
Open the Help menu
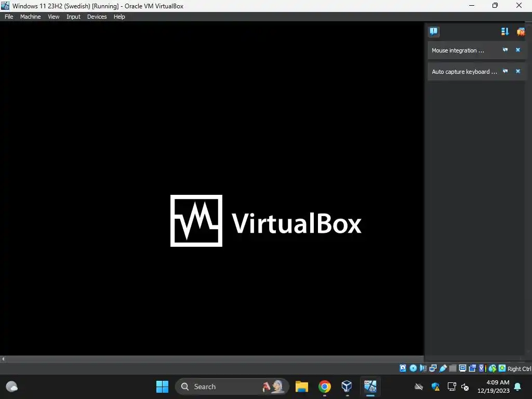point(119,17)
